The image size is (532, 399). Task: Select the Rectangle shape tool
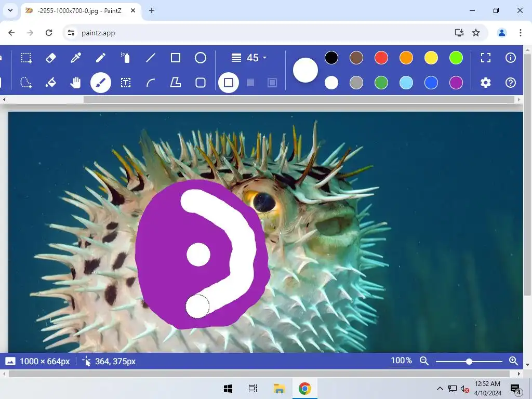(176, 58)
